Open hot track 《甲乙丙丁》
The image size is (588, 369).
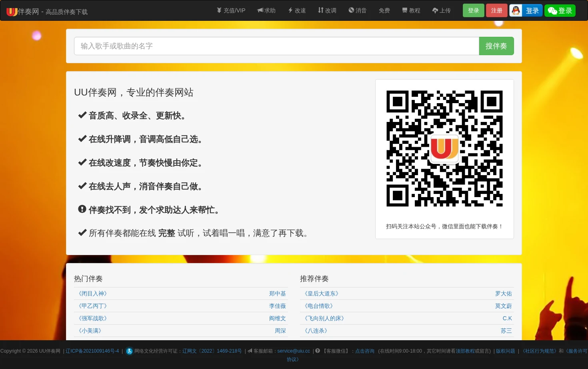click(92, 306)
